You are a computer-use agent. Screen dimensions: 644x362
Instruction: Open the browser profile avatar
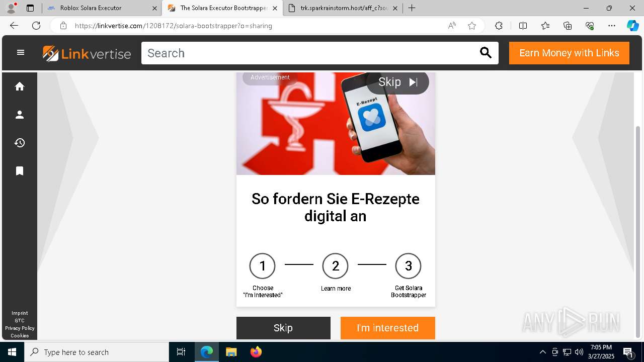[x=11, y=8]
